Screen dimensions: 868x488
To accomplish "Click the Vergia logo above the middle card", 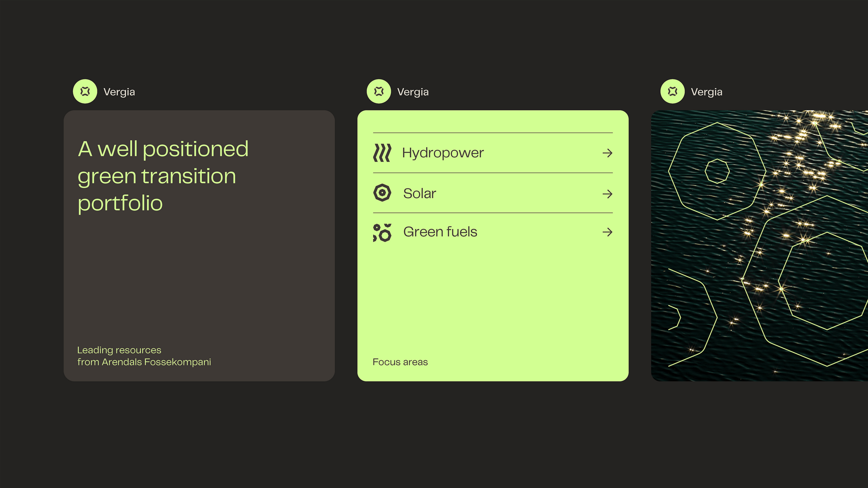I will tap(379, 91).
